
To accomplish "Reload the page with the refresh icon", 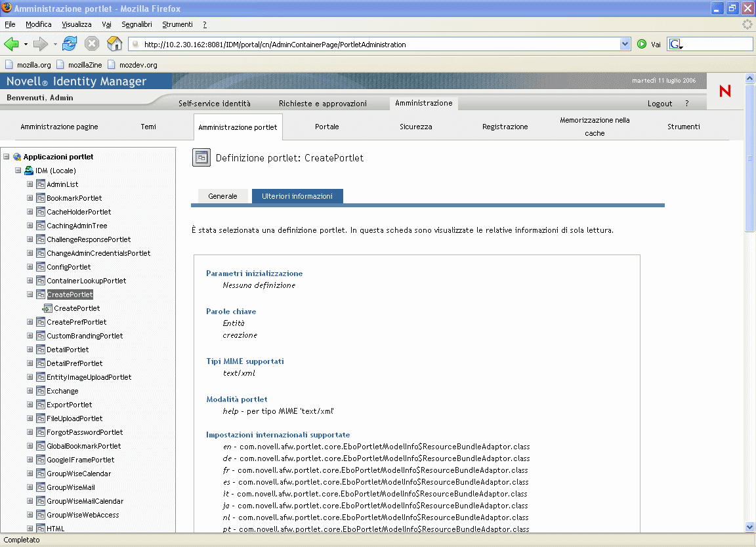I will 70,44.
